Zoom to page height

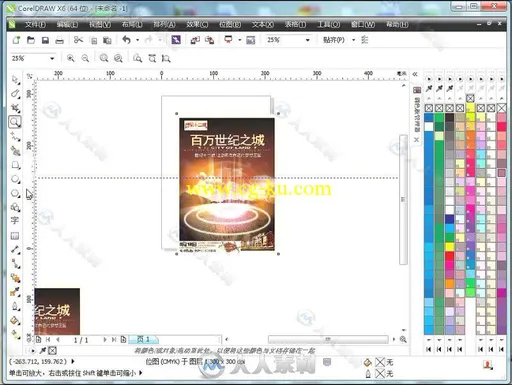point(166,58)
